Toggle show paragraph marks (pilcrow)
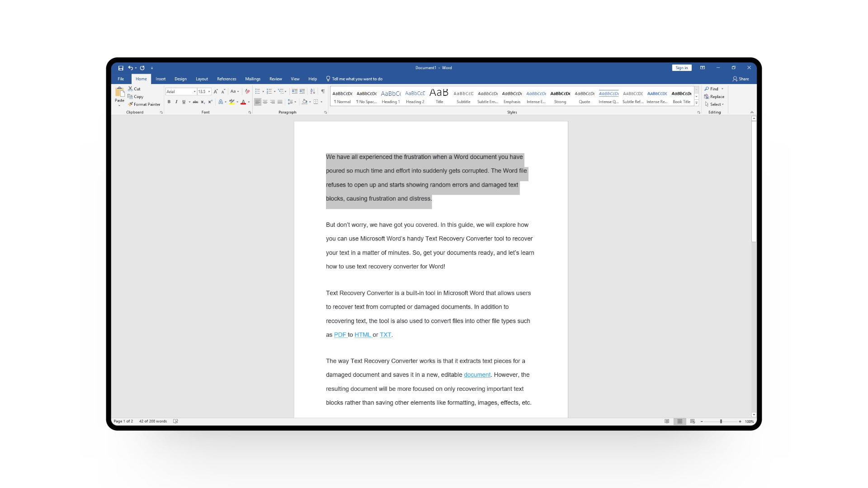 click(x=323, y=91)
